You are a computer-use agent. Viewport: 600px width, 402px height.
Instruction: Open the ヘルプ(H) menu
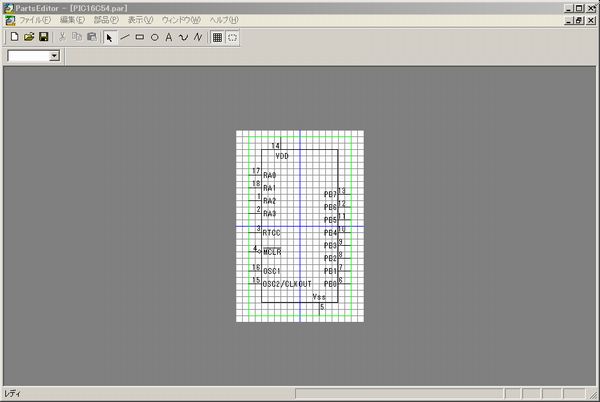[x=224, y=20]
